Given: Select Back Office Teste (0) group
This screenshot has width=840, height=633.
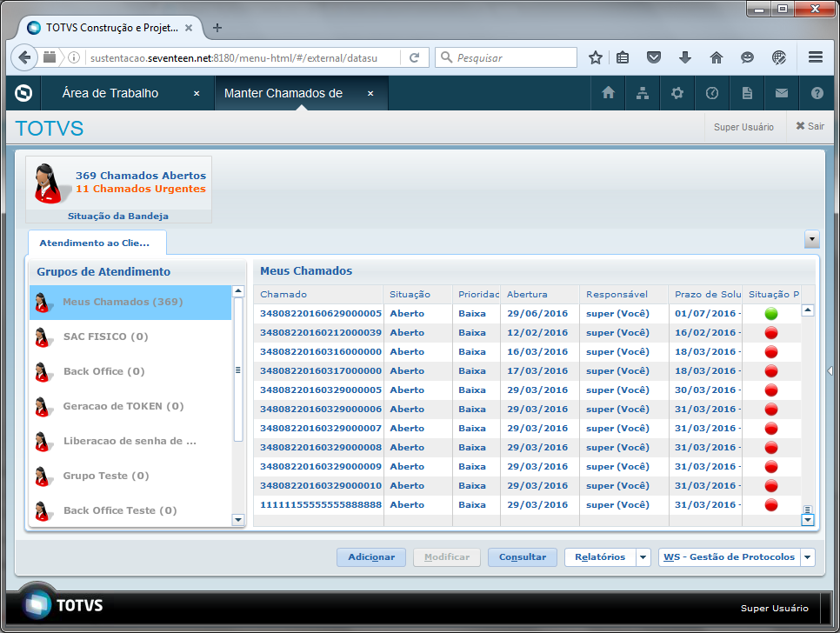Looking at the screenshot, I should pyautogui.click(x=130, y=511).
